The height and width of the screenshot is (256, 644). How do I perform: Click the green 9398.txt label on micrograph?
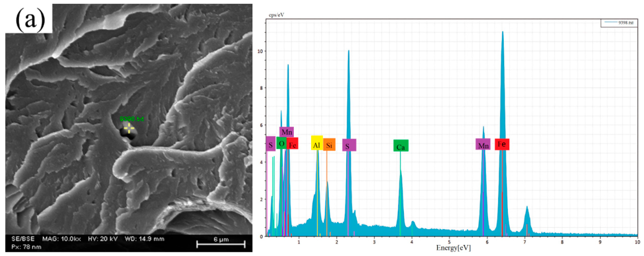[132, 119]
